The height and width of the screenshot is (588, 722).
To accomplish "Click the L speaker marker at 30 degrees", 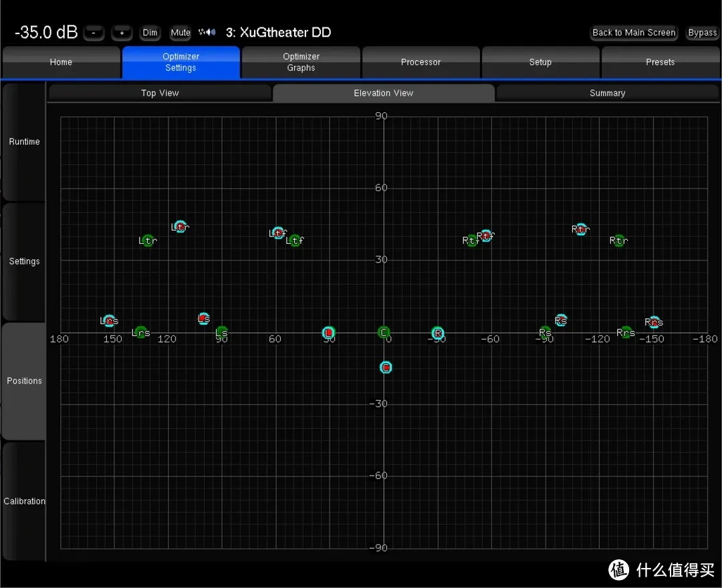I will pyautogui.click(x=328, y=333).
